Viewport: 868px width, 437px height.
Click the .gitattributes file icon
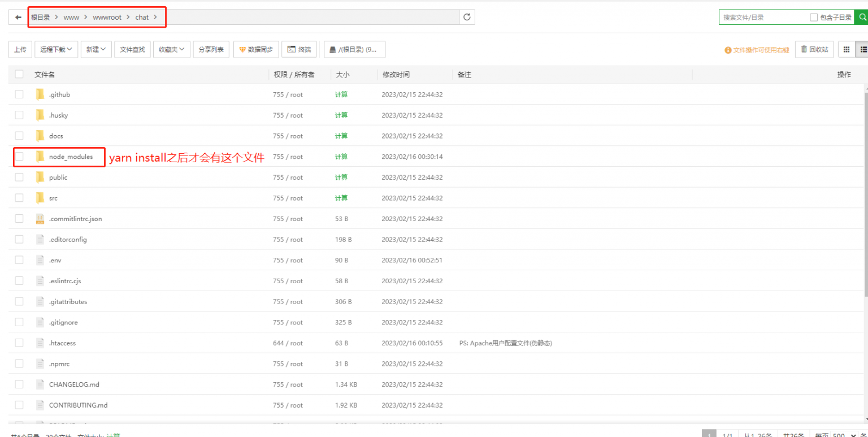click(x=40, y=301)
